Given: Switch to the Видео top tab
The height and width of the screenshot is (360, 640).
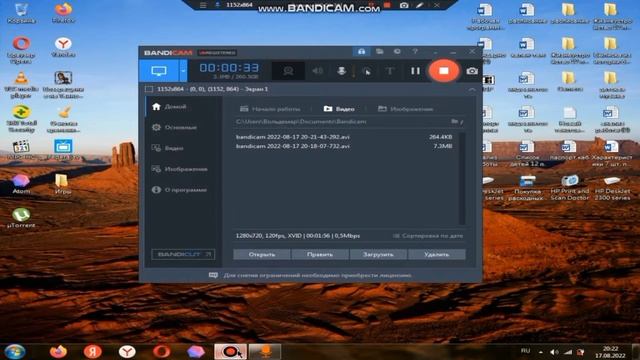Looking at the screenshot, I should point(339,109).
